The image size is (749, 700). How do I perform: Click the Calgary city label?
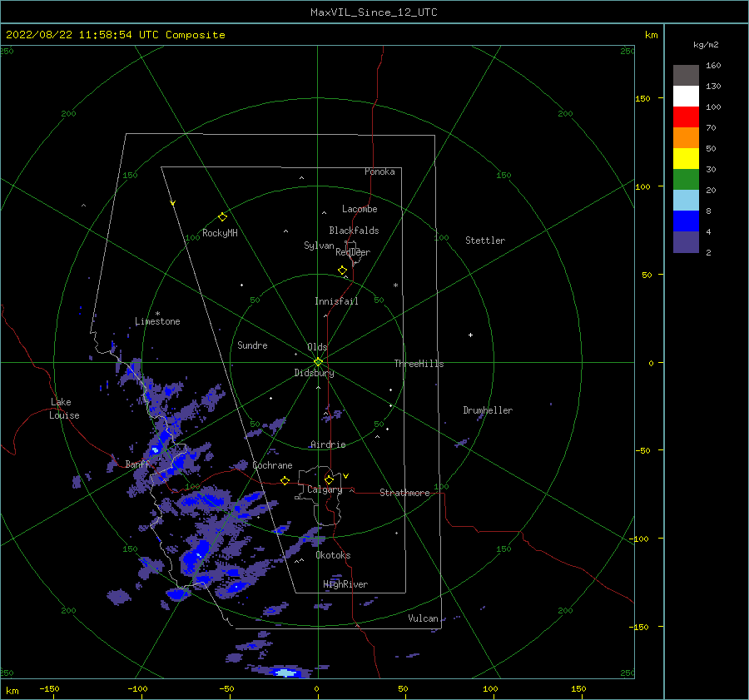pyautogui.click(x=325, y=489)
